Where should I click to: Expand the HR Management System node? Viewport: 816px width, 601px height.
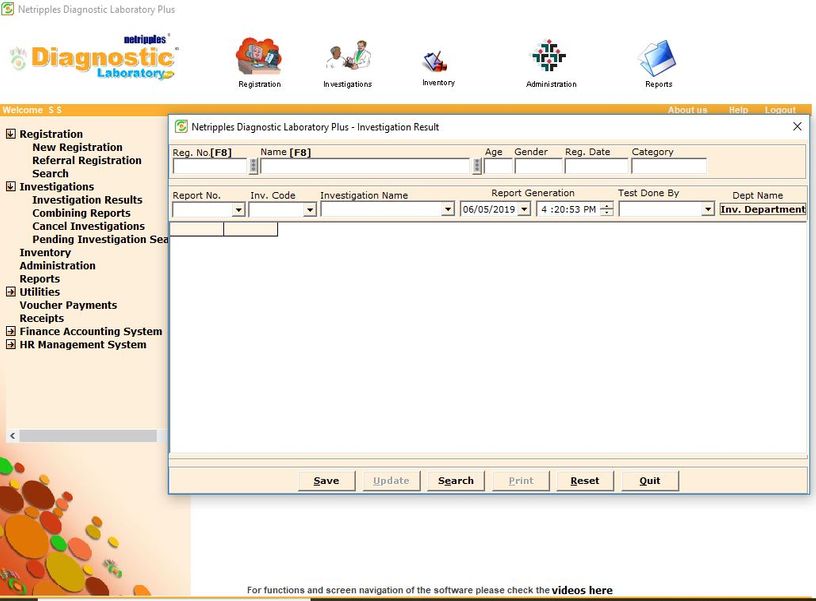11,344
